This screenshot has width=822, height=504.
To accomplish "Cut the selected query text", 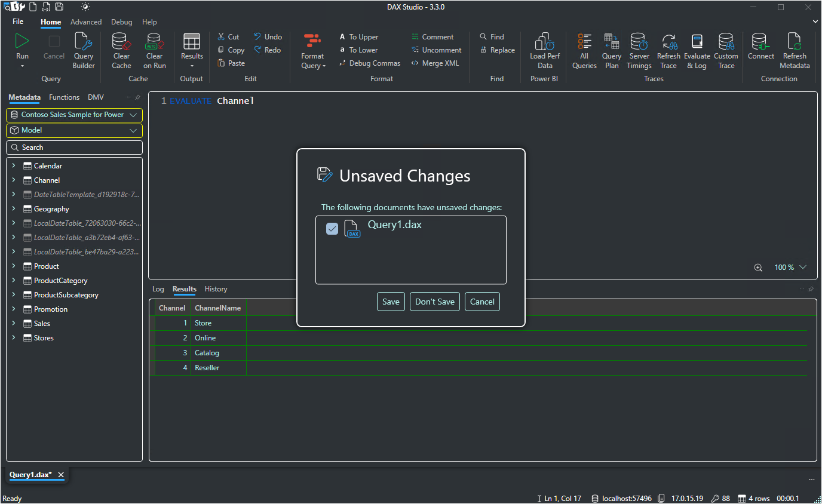I will pyautogui.click(x=228, y=37).
